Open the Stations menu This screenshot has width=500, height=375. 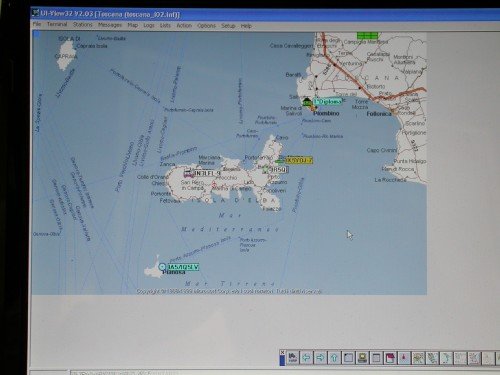(x=83, y=25)
